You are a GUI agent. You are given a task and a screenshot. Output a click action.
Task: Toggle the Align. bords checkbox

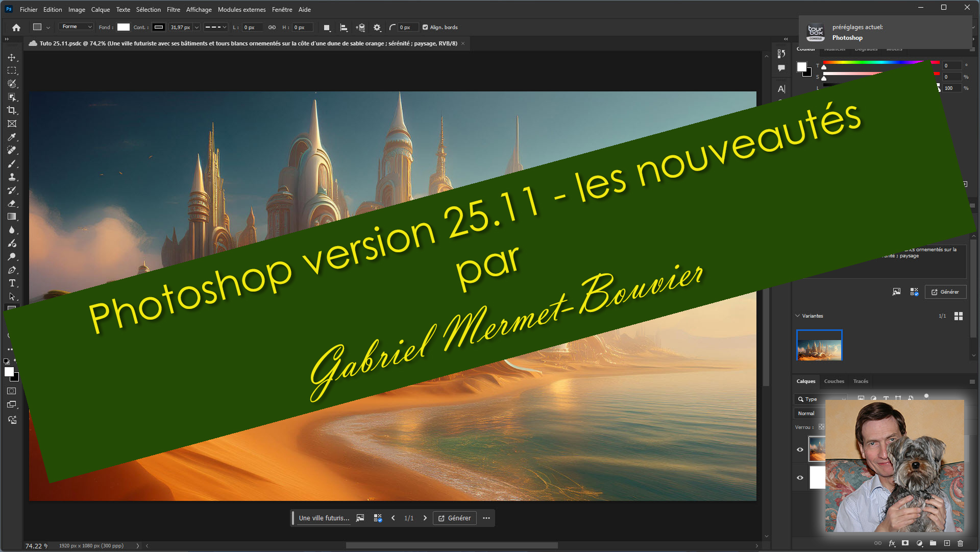tap(425, 28)
